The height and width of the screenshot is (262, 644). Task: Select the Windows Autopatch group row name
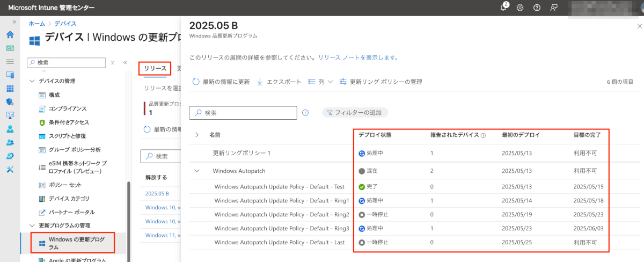tap(239, 171)
